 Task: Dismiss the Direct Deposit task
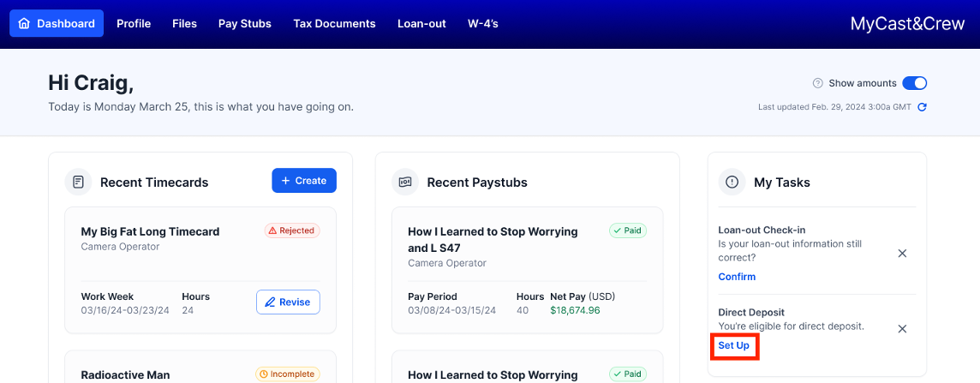click(902, 329)
